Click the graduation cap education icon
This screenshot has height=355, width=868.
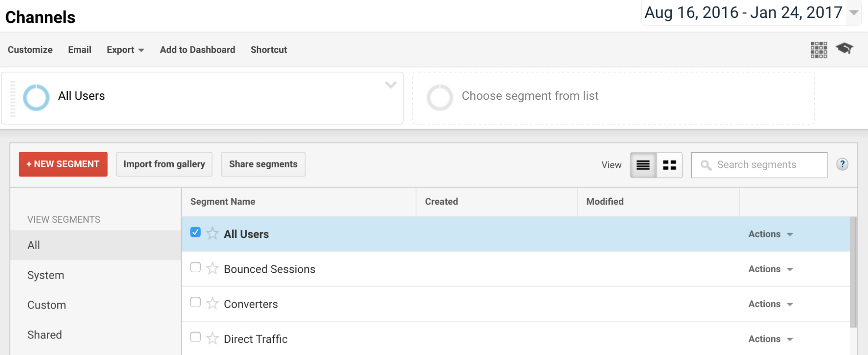tap(845, 48)
